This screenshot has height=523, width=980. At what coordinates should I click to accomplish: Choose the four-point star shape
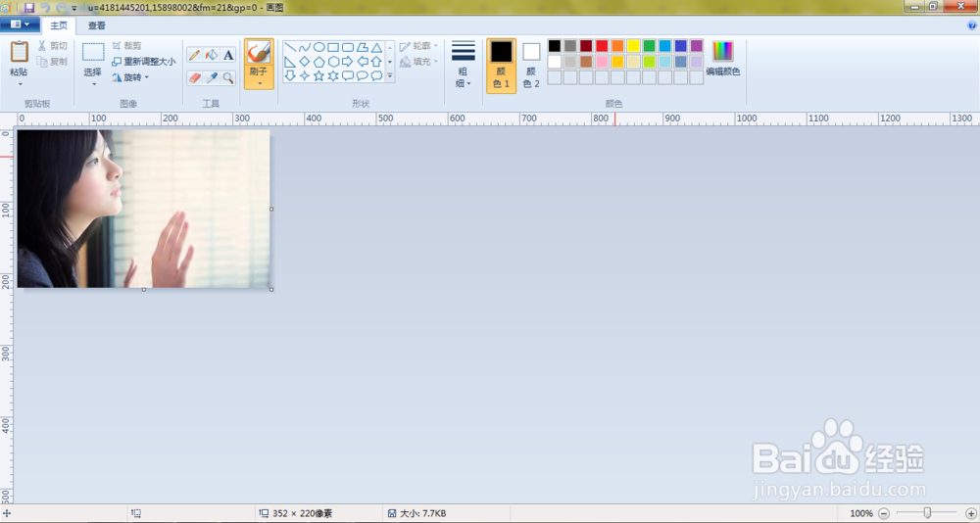[x=305, y=75]
